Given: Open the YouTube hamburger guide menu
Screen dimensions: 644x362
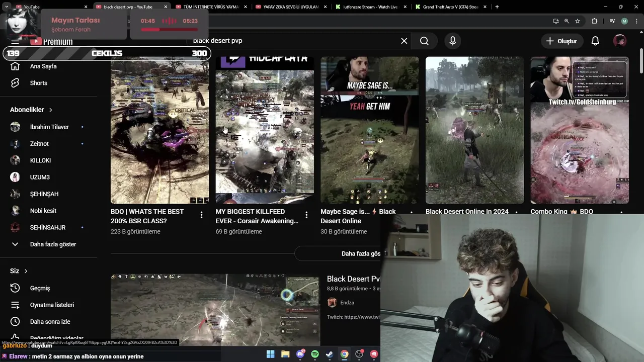Looking at the screenshot, I should (x=15, y=42).
